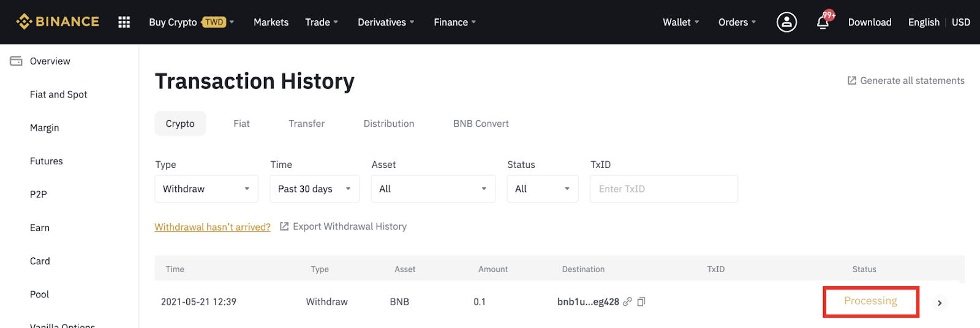The image size is (980, 328).
Task: Click the Binance logo
Action: (x=58, y=22)
